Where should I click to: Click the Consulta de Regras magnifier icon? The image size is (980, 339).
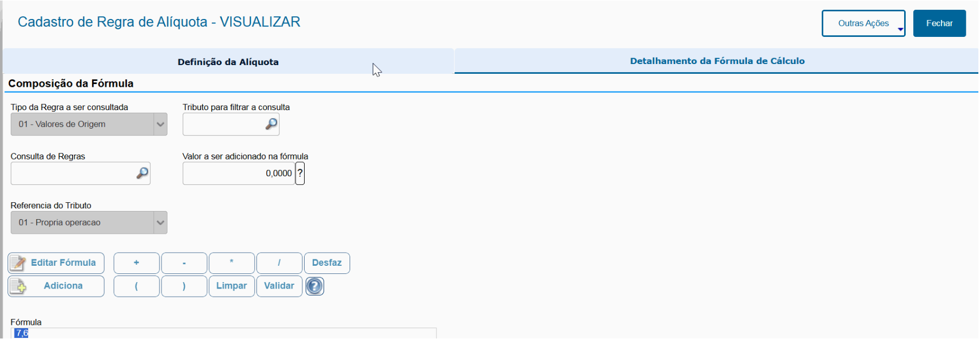(x=142, y=174)
